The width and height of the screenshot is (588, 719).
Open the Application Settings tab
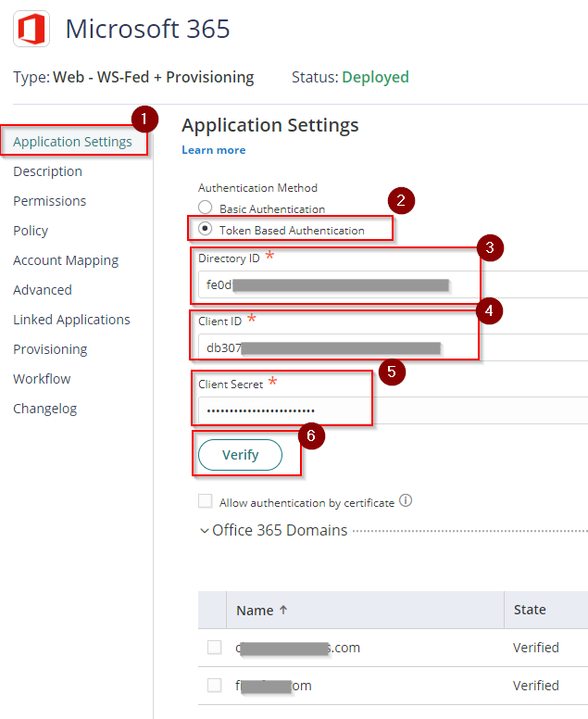click(x=72, y=142)
